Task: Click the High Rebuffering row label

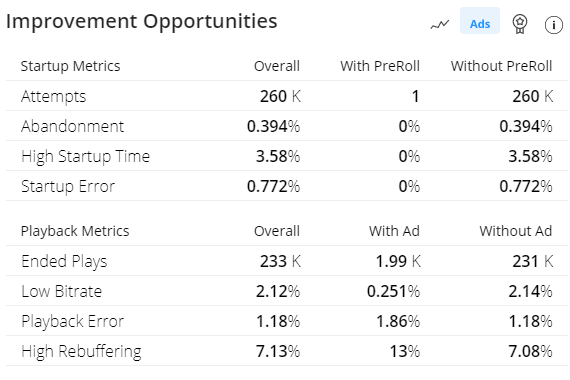Action: pos(81,351)
